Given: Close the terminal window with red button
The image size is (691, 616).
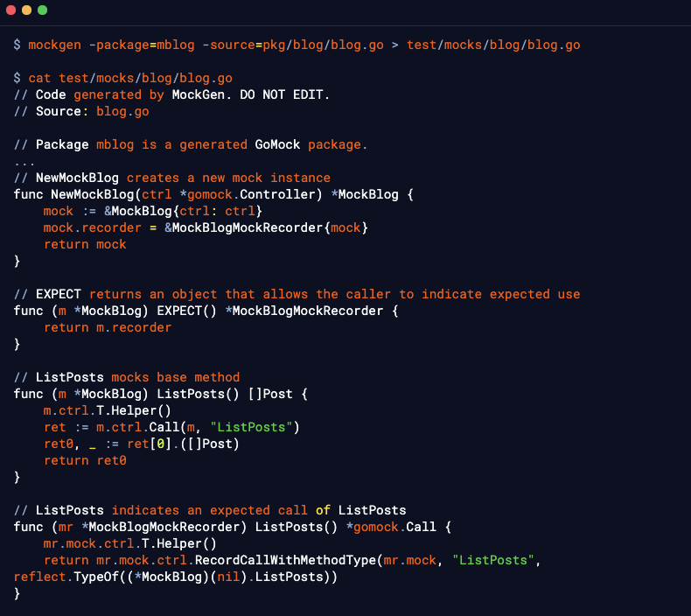Looking at the screenshot, I should (x=10, y=10).
